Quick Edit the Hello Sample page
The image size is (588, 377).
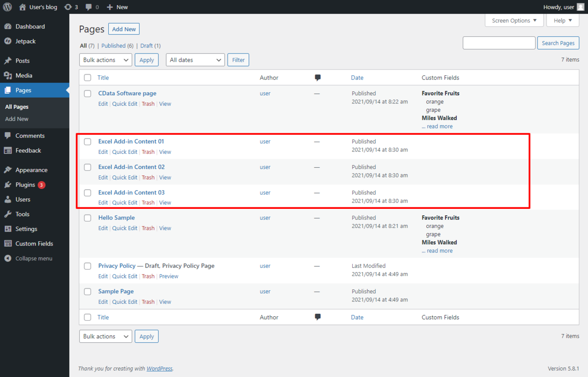coord(124,228)
